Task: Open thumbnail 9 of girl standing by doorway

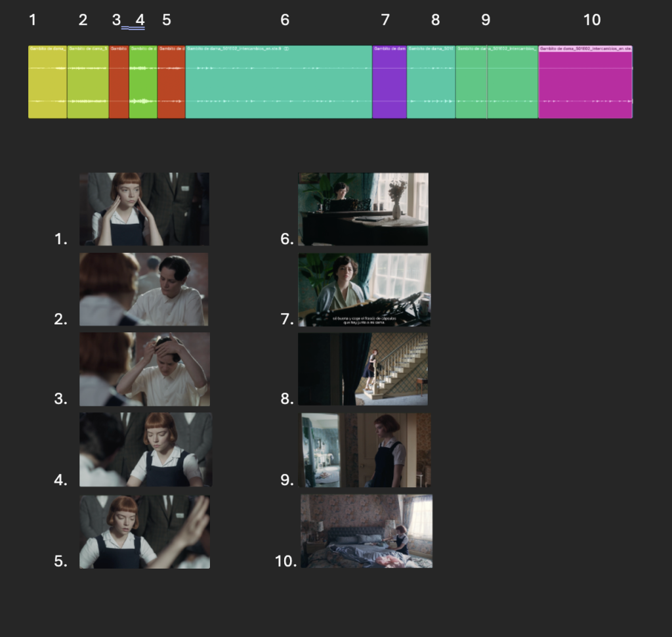Action: click(365, 450)
